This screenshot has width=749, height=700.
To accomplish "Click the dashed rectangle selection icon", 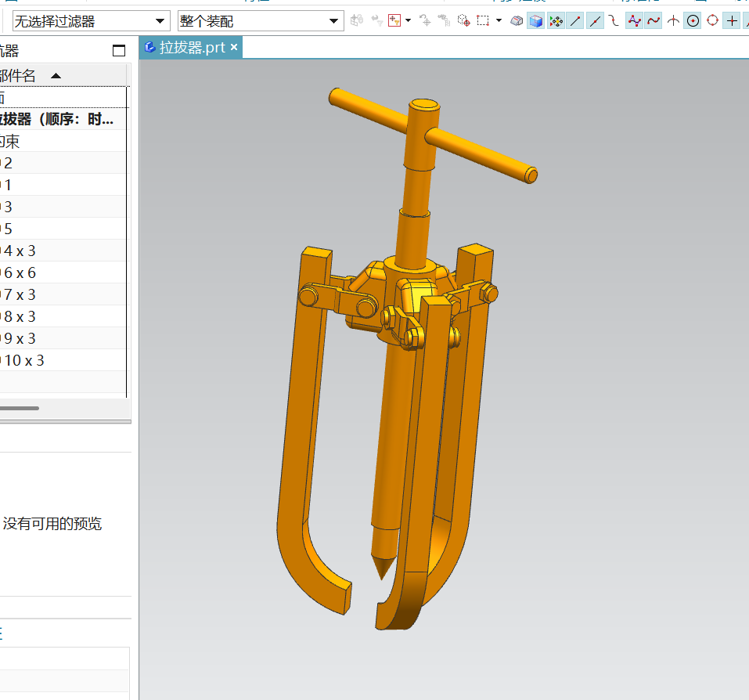I will pyautogui.click(x=484, y=21).
